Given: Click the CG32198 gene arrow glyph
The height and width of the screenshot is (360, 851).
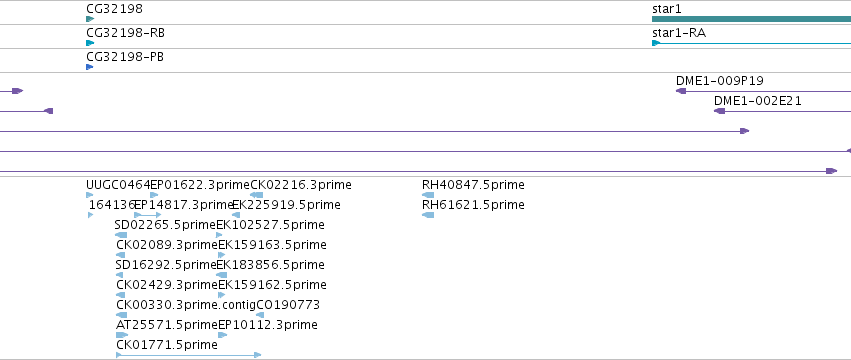Looking at the screenshot, I should (90, 19).
